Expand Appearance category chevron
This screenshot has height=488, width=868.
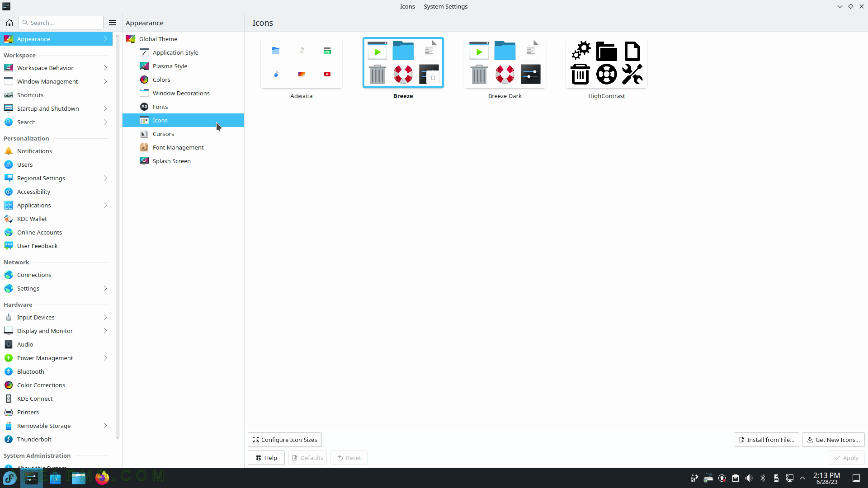point(105,39)
